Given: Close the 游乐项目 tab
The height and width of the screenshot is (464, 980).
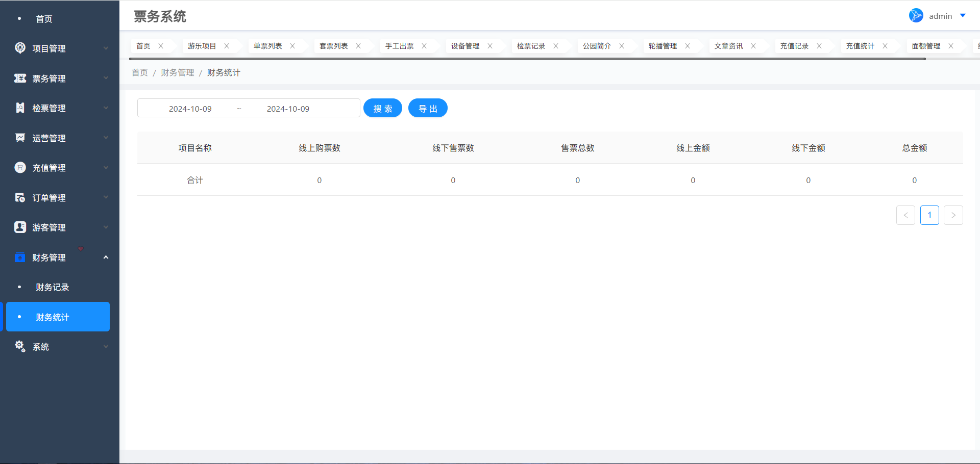Looking at the screenshot, I should click(x=227, y=46).
